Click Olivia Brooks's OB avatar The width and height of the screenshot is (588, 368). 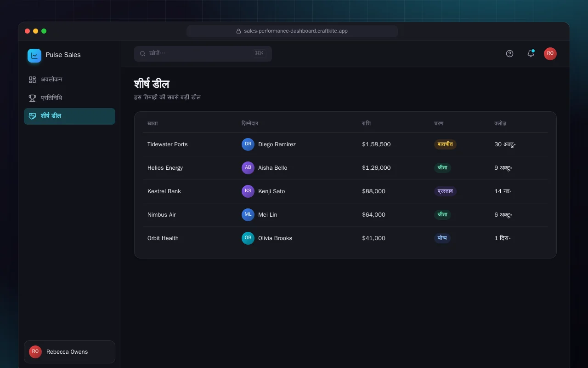click(248, 238)
